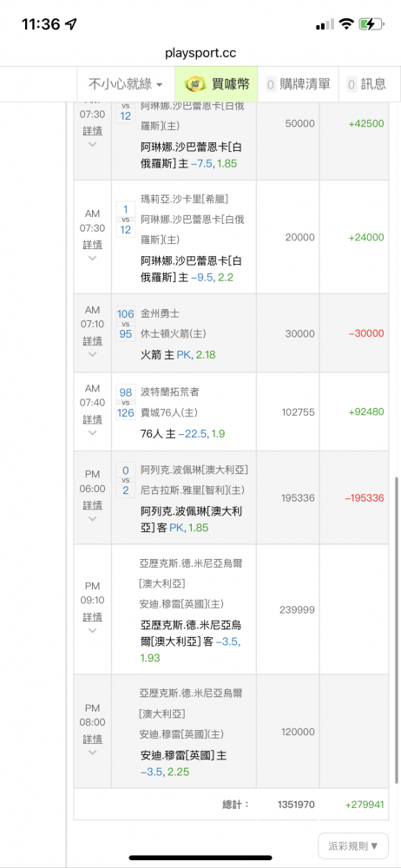This screenshot has height=868, width=401.
Task: Tap the 訊息 count badge
Action: [x=352, y=84]
